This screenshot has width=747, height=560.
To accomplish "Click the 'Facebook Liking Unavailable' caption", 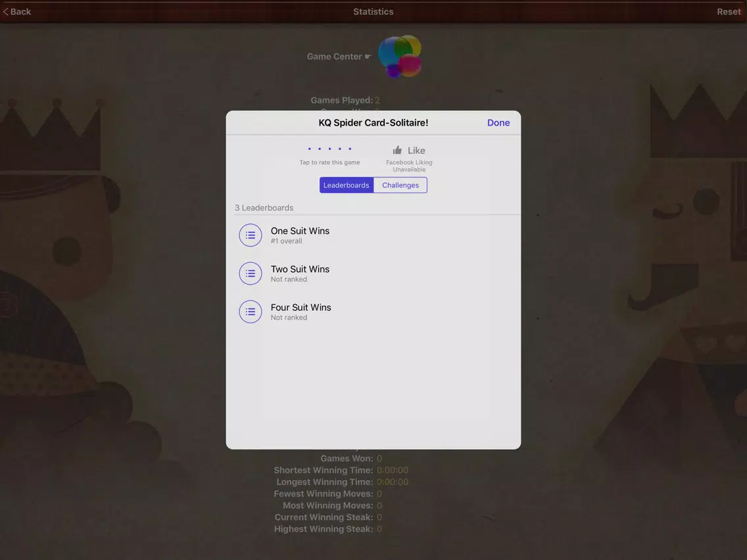I will tap(409, 166).
